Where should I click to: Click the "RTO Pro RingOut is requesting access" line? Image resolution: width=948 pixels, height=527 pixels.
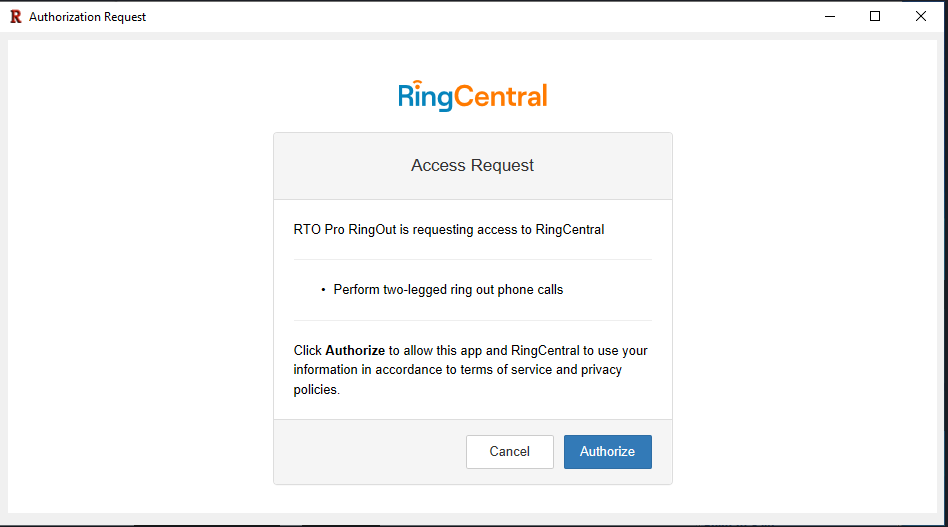[x=448, y=229]
